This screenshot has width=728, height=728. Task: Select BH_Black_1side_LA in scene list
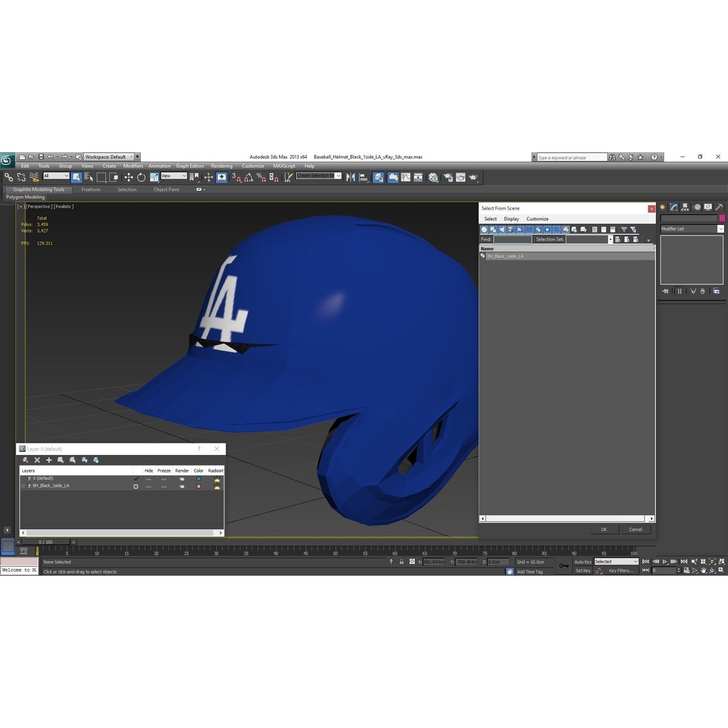[x=566, y=256]
